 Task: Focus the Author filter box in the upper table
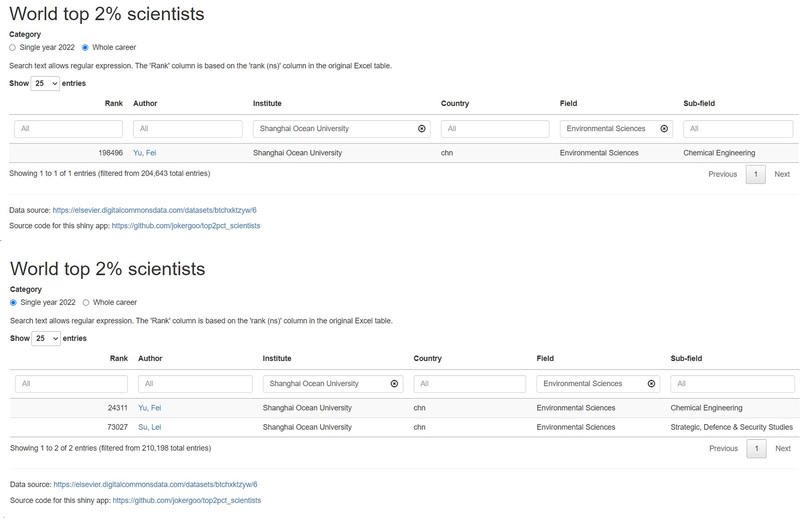pos(188,129)
